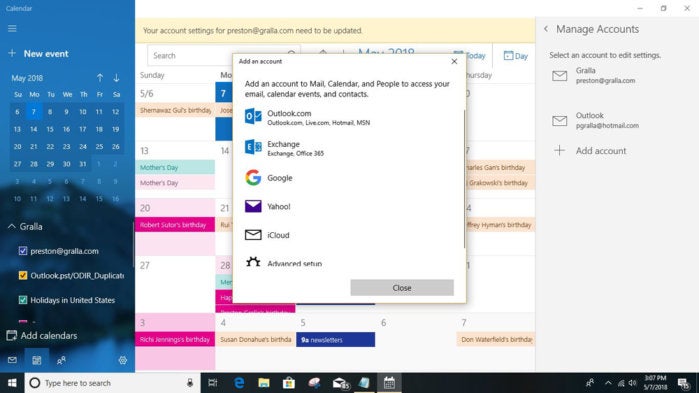Screen dimensions: 699x393
Task: Open Task View on the taskbar
Action: coord(213,383)
